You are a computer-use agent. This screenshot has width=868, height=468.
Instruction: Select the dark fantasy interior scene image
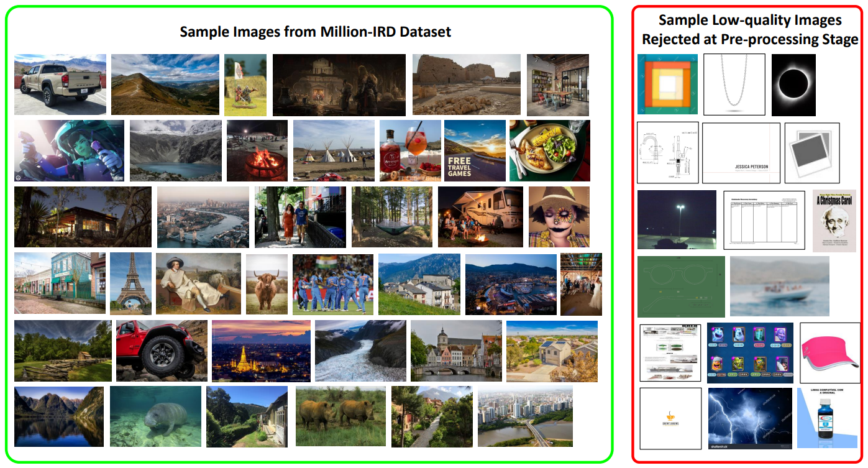[339, 85]
